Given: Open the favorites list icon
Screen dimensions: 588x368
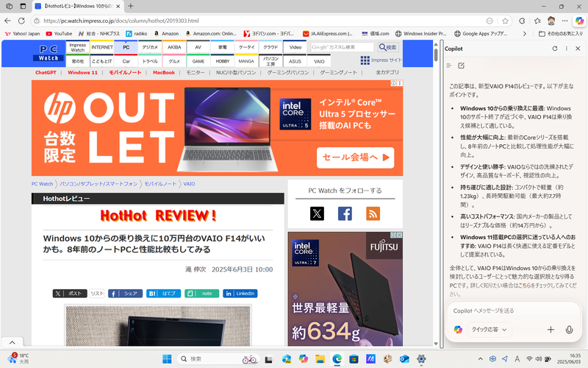Looking at the screenshot, I should point(537,21).
